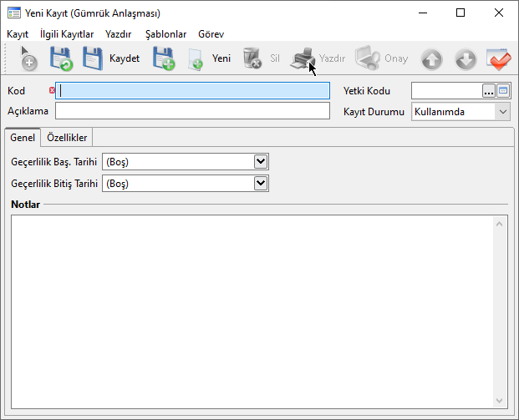Create a new record with Yeni
This screenshot has width=519, height=420.
pos(210,58)
